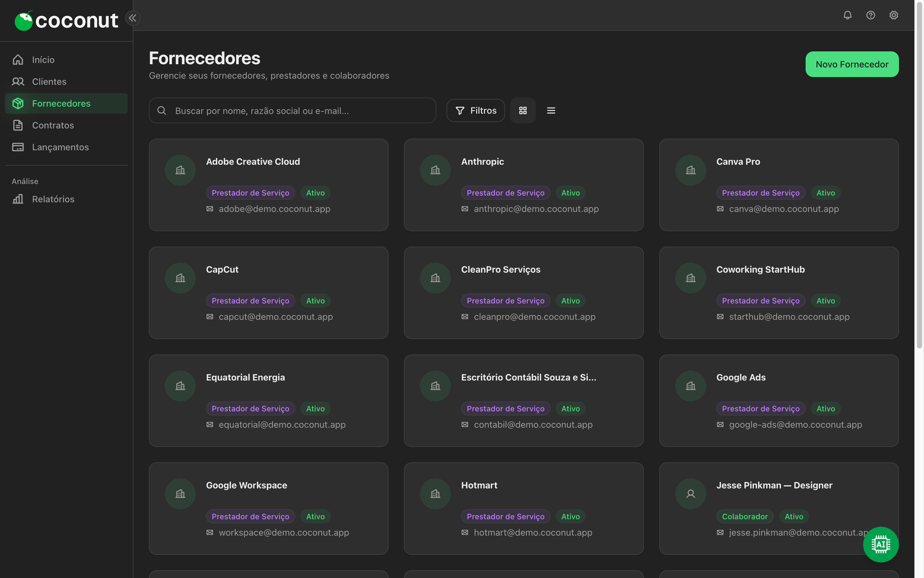Viewport: 924px width, 578px height.
Task: Click the coconut logo icon
Action: tap(24, 21)
